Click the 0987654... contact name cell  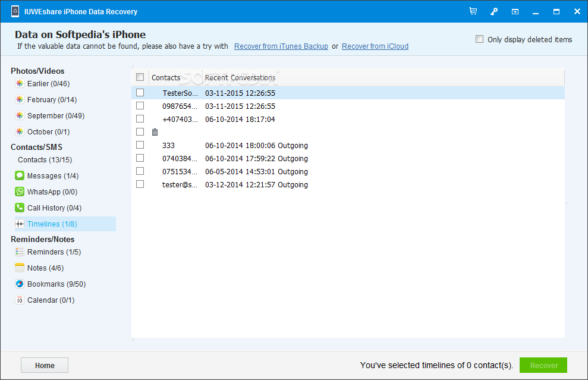point(180,106)
